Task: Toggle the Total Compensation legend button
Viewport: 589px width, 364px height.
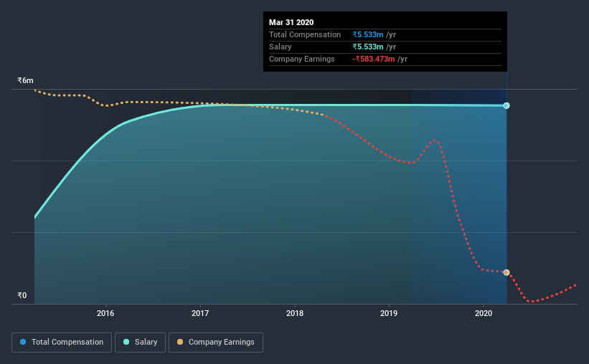Action: [62, 343]
